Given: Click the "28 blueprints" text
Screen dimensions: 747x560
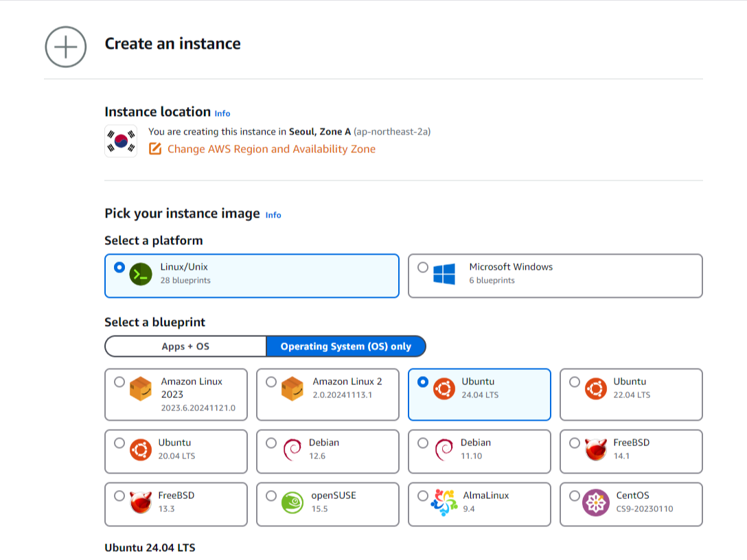Looking at the screenshot, I should (185, 281).
